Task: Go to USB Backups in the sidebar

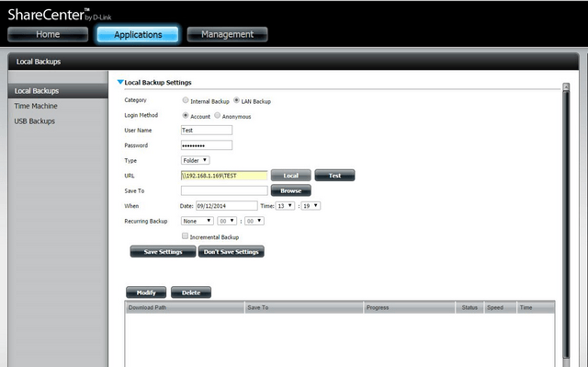Action: tap(35, 121)
